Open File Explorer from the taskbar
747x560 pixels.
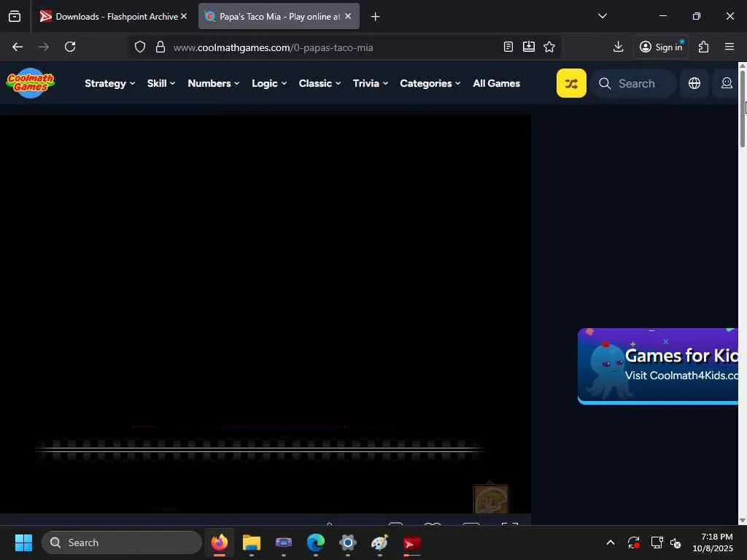[252, 542]
